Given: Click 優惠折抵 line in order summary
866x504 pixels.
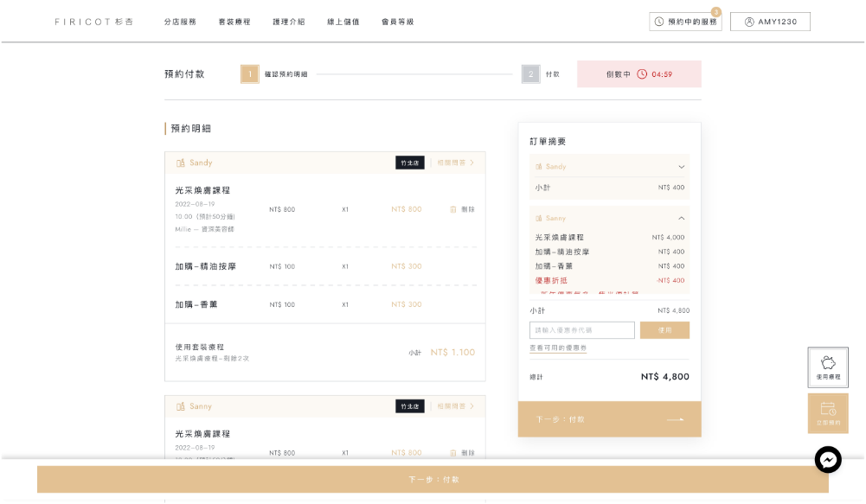Looking at the screenshot, I should click(x=609, y=280).
